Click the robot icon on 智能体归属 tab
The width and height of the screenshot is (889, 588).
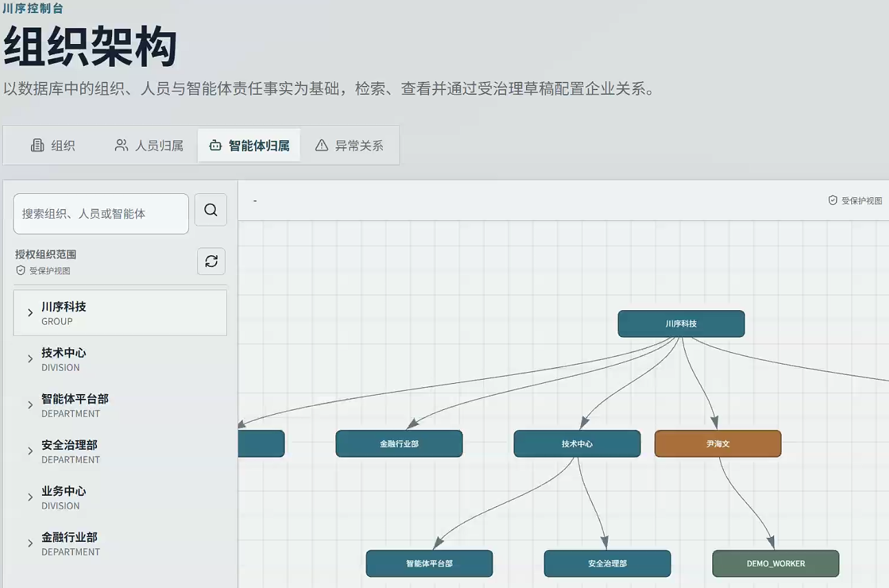tap(215, 145)
